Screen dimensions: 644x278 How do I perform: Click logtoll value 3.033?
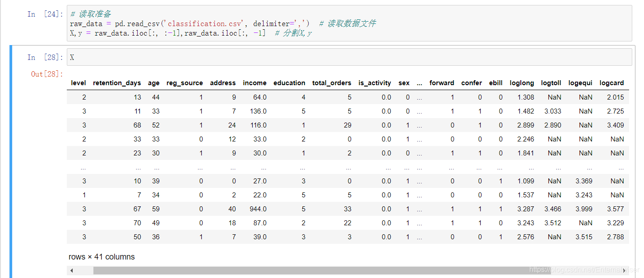pos(553,111)
